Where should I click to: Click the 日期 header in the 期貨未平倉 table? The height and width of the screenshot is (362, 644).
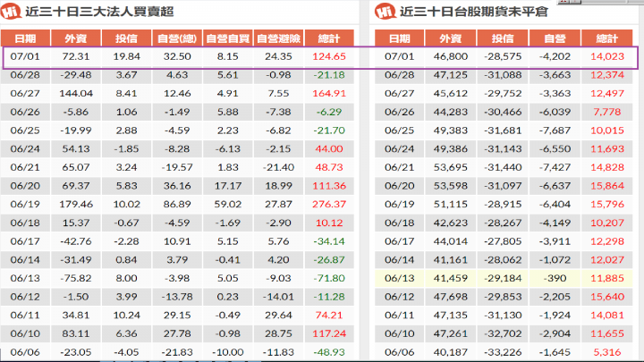pos(400,38)
